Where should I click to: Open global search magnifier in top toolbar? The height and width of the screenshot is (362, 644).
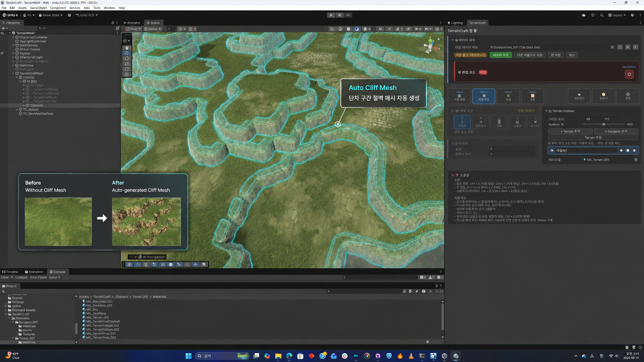602,15
